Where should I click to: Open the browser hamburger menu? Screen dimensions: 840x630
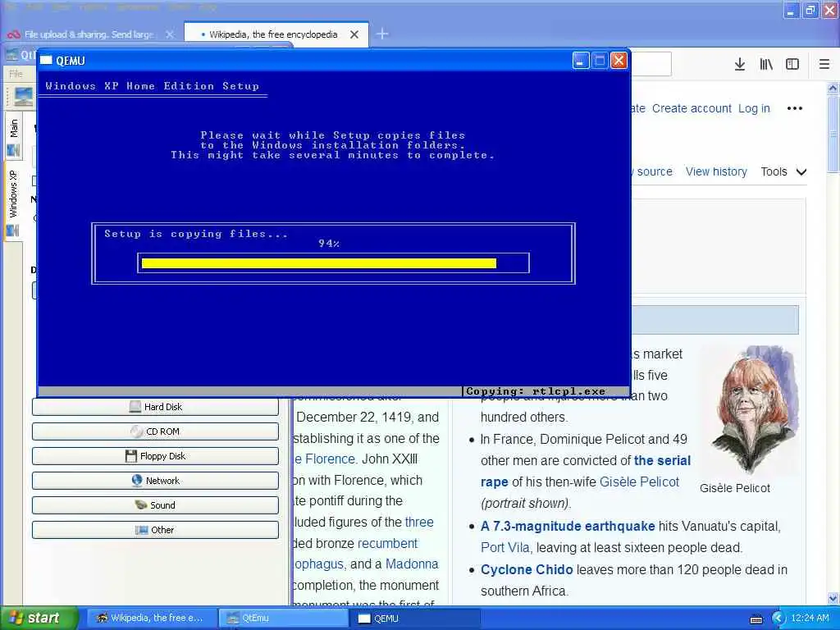point(824,64)
